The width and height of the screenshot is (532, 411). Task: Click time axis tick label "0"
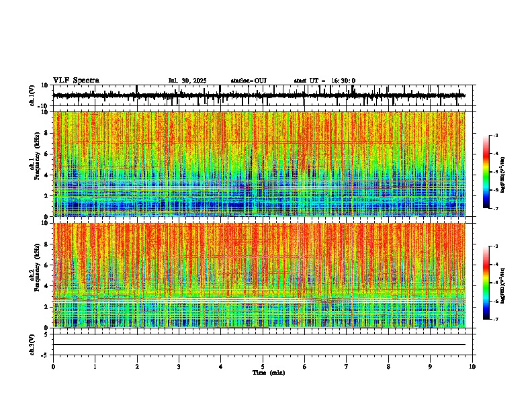(53, 367)
